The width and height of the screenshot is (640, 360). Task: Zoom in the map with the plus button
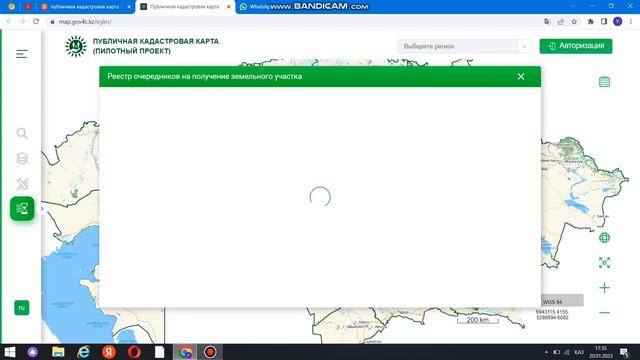pyautogui.click(x=604, y=288)
